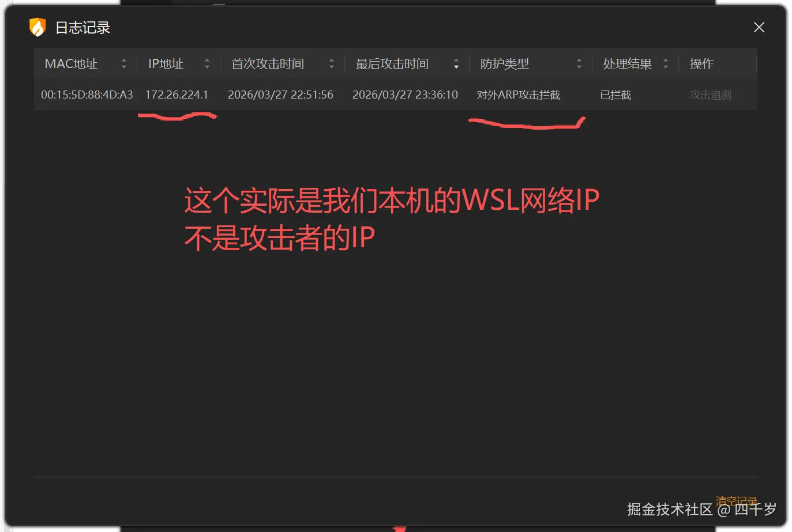Click the 已拦截 result text
792x532 pixels.
coord(614,95)
